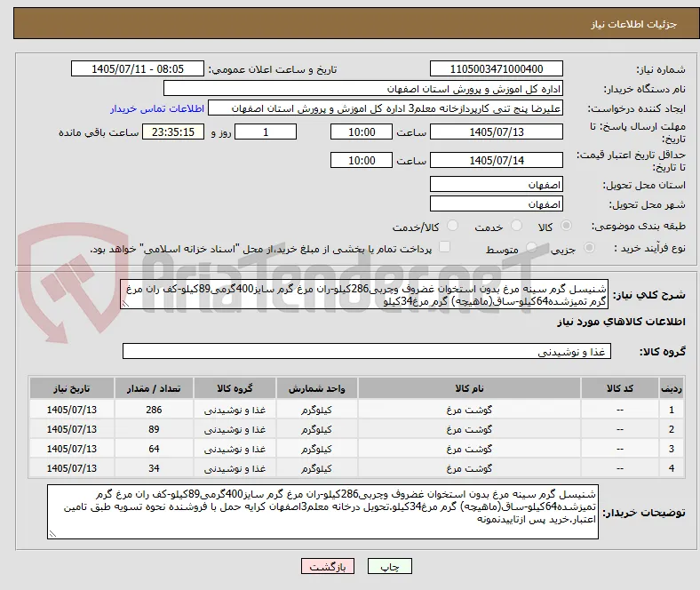
Task: Click کیلوگرم unit in row 2
Action: [316, 429]
